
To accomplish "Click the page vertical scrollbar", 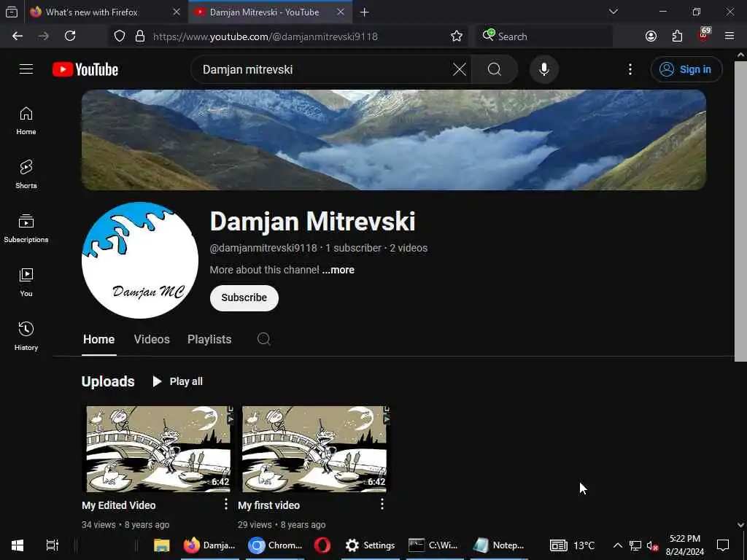I will pos(740,211).
